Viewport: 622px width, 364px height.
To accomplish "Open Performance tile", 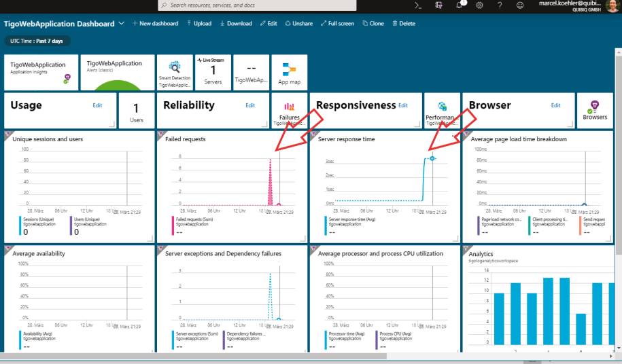I will tap(442, 111).
